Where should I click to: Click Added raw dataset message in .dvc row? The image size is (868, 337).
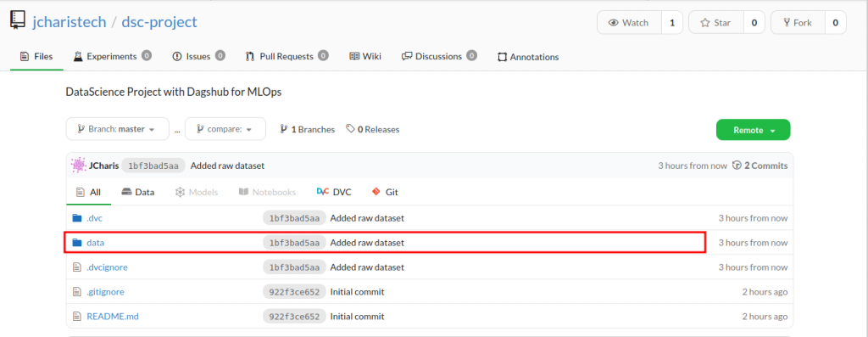(367, 218)
